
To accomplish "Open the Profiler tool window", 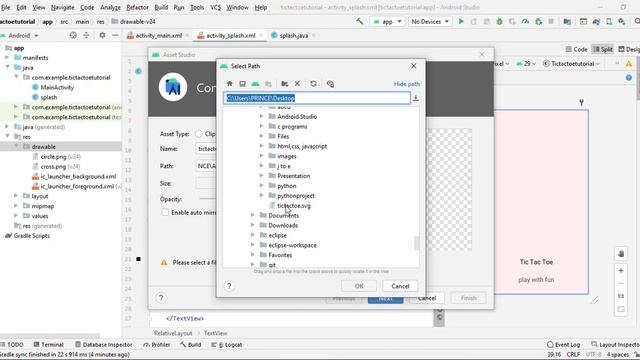I will 157,344.
